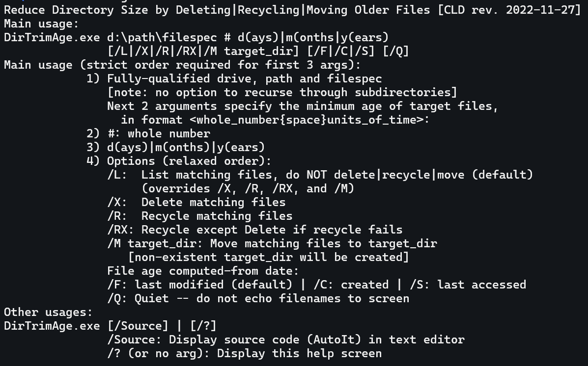Click 'Fully-qualified drive, path and filespec' line

tap(244, 78)
